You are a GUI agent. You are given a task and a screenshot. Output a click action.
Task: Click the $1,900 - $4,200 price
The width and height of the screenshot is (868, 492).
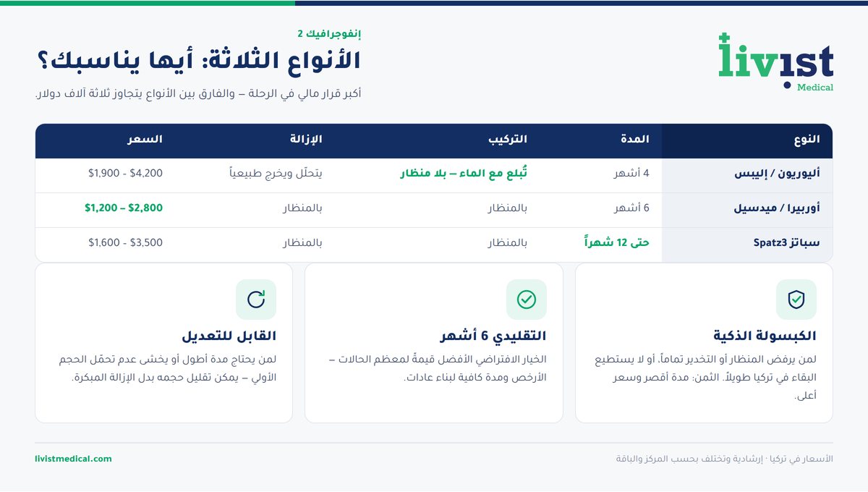[125, 174]
